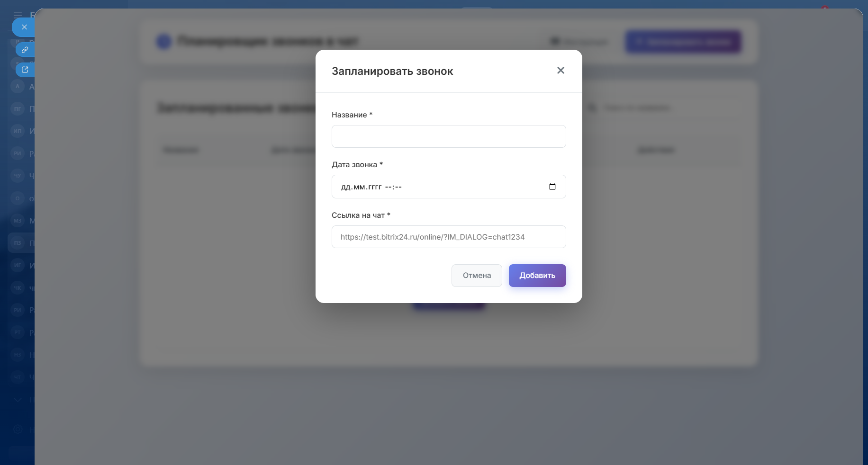Open the calendar picker in date field
Image resolution: width=868 pixels, height=465 pixels.
[552, 187]
